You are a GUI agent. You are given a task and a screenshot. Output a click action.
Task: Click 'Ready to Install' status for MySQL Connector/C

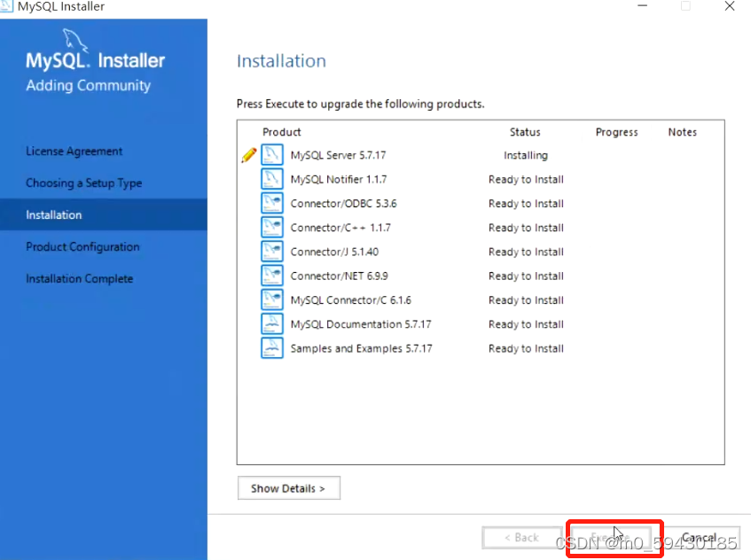click(526, 300)
